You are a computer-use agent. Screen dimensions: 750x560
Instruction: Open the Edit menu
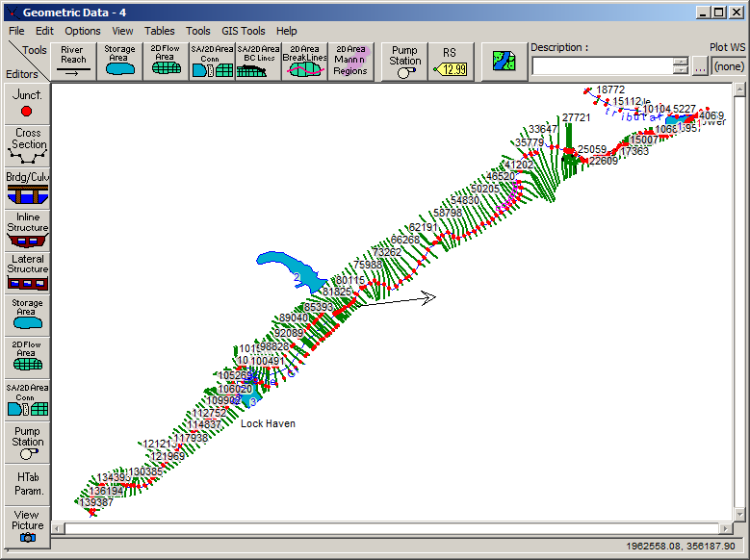point(44,31)
